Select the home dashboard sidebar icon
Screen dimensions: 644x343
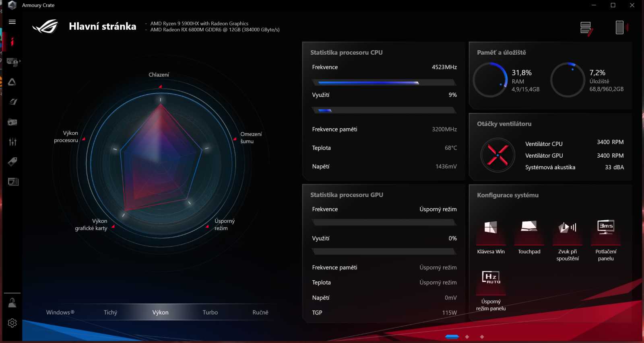click(x=12, y=41)
